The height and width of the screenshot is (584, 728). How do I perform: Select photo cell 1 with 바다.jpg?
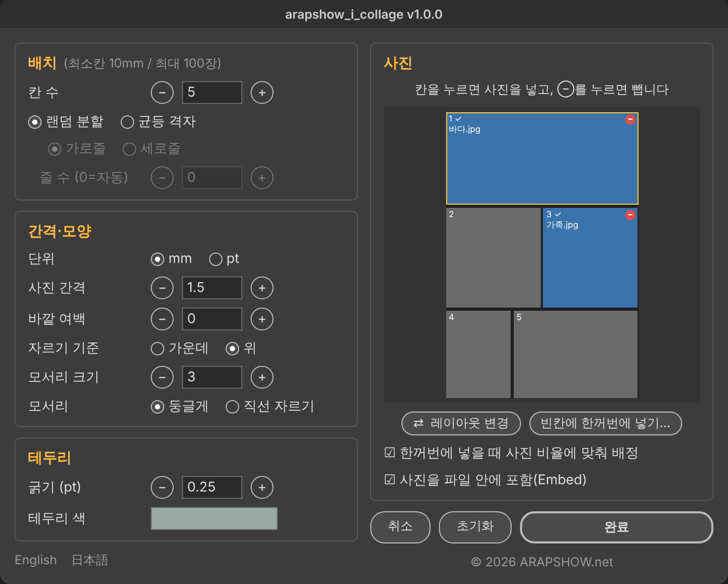point(542,158)
